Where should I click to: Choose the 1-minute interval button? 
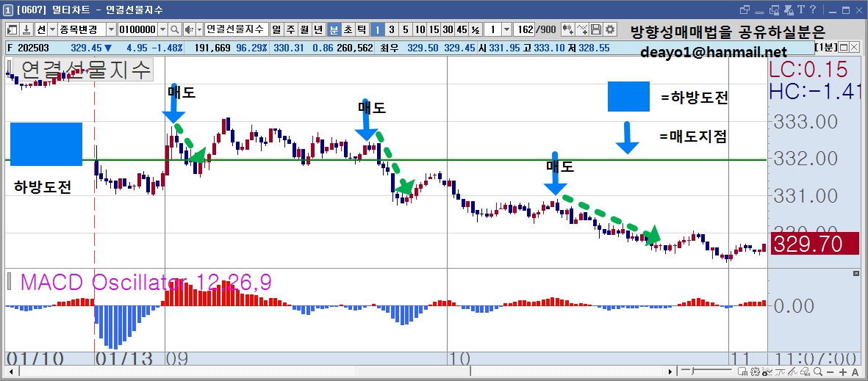[x=378, y=29]
